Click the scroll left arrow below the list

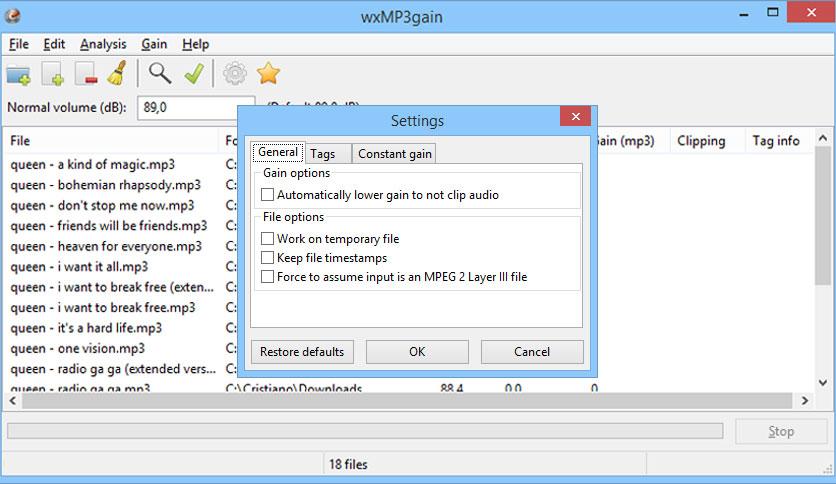tap(13, 401)
